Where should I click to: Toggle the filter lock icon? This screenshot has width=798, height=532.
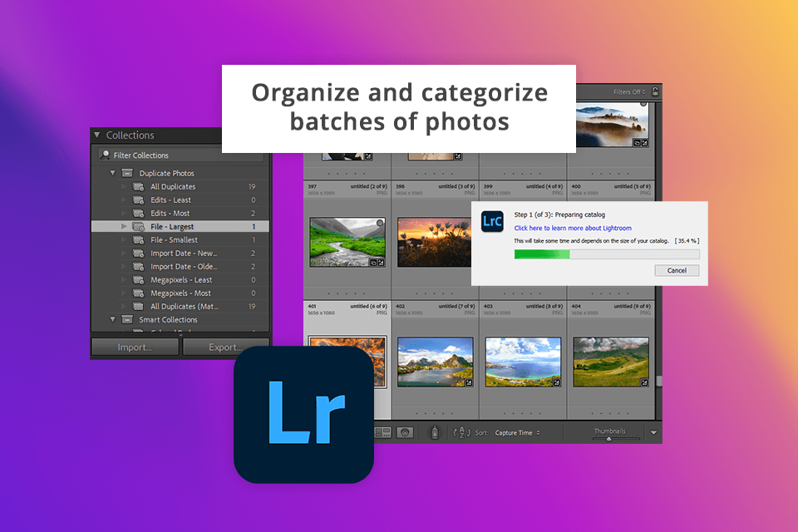click(x=655, y=91)
